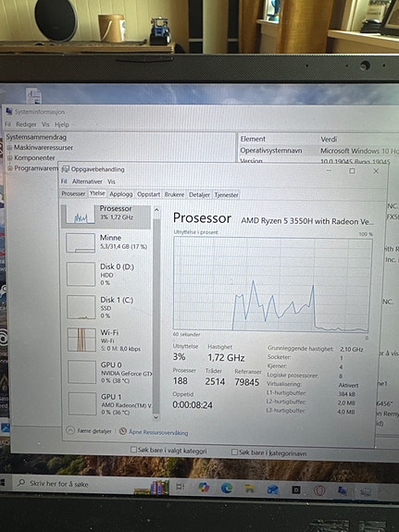Select the Prosessor performance thumbnail
This screenshot has height=532, width=399.
click(x=81, y=215)
